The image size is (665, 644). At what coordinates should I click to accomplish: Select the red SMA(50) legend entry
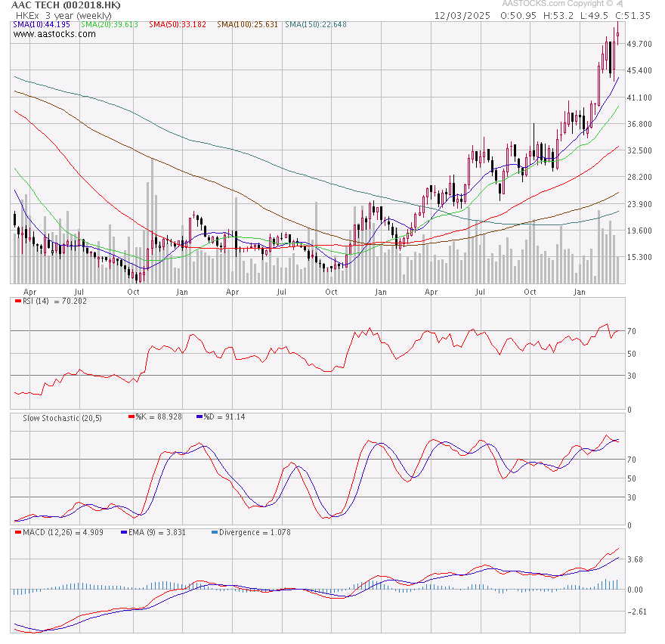pos(178,25)
